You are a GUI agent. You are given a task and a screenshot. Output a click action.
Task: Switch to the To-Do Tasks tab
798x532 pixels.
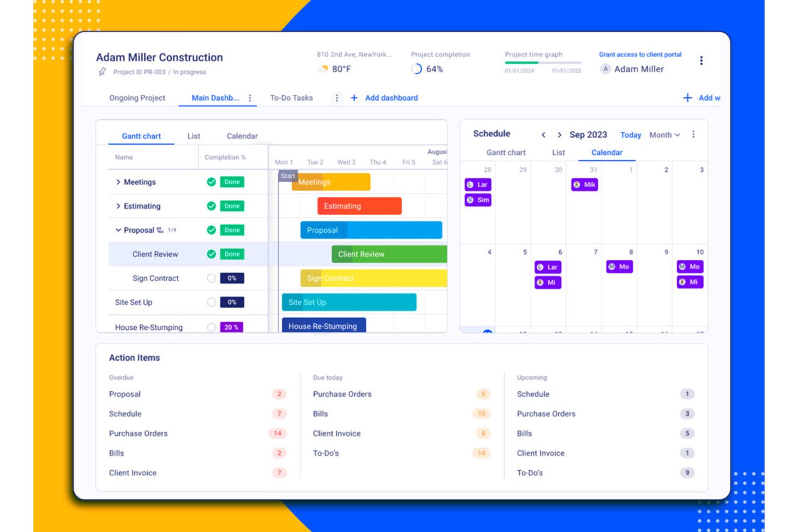[x=291, y=98]
